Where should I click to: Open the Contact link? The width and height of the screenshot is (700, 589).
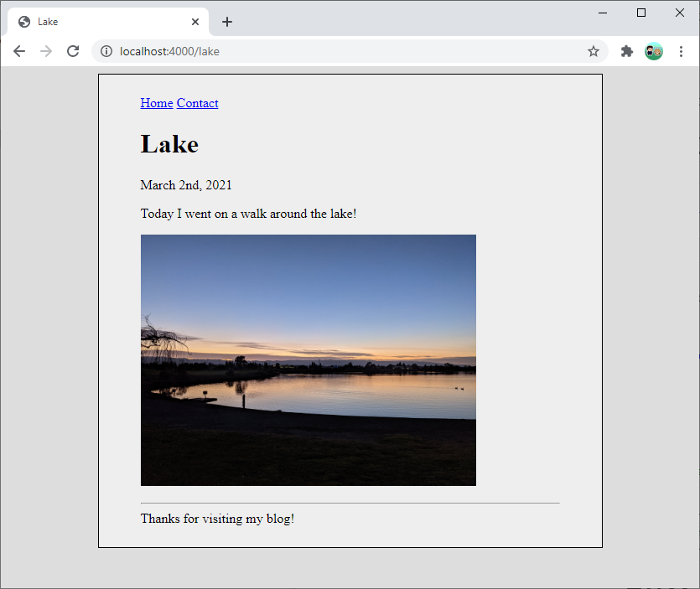point(197,103)
